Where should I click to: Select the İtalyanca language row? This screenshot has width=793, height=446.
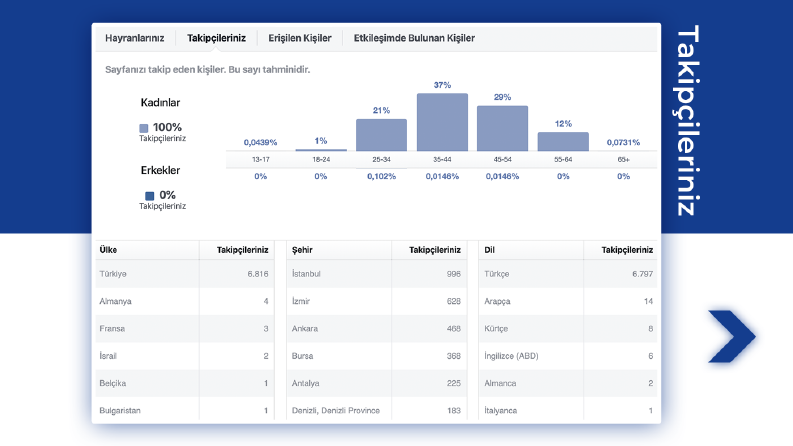pyautogui.click(x=568, y=410)
